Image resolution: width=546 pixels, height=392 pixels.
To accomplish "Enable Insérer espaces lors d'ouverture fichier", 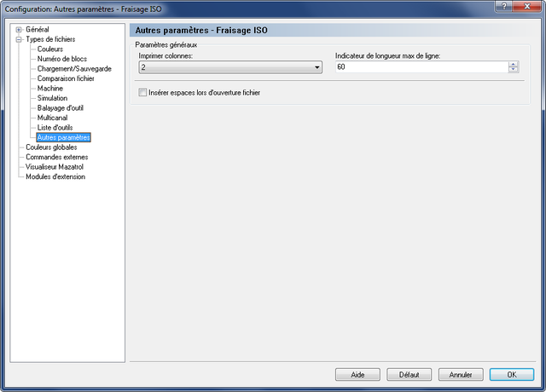I will [142, 92].
